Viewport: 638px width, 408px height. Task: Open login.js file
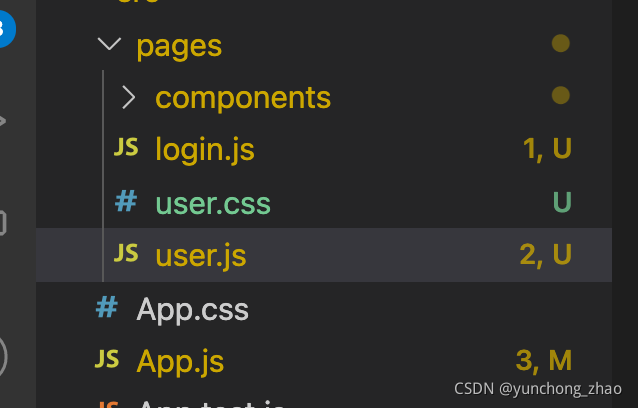tap(205, 150)
